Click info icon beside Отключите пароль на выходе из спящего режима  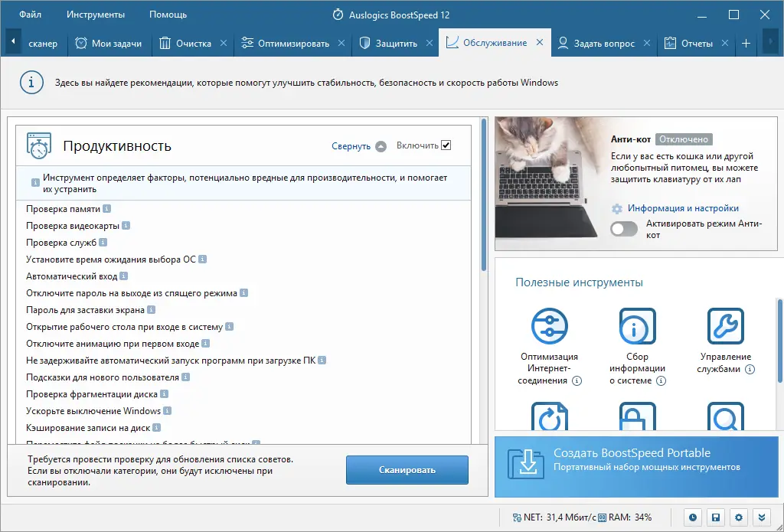pyautogui.click(x=243, y=292)
